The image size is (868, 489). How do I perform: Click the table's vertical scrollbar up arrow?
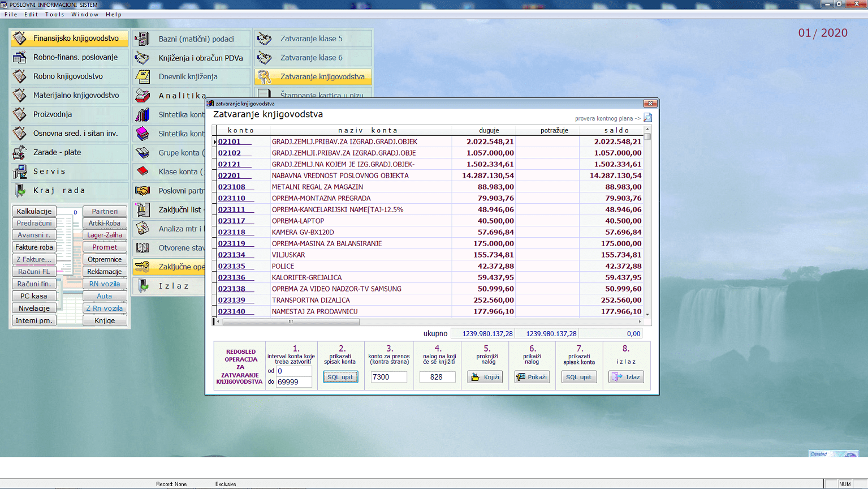tap(647, 130)
